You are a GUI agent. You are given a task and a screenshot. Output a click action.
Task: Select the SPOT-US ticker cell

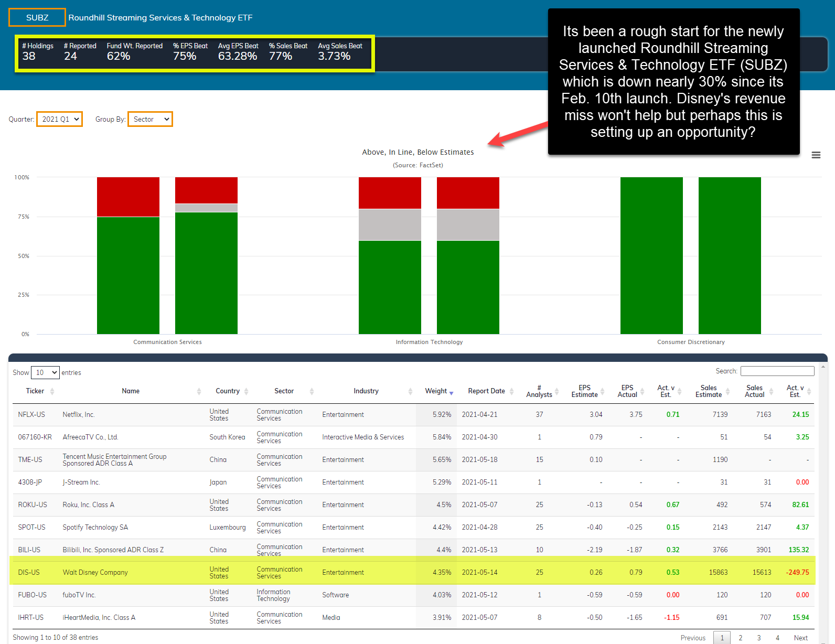click(31, 527)
